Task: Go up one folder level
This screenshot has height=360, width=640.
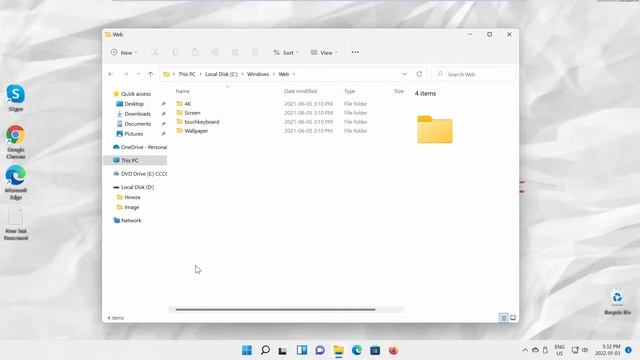Action: click(x=151, y=74)
